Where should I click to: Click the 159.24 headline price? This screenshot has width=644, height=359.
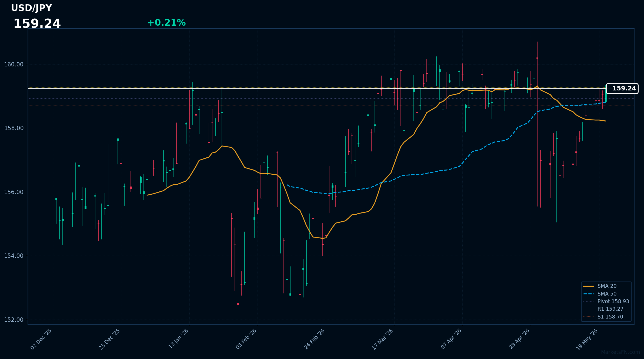(x=37, y=24)
